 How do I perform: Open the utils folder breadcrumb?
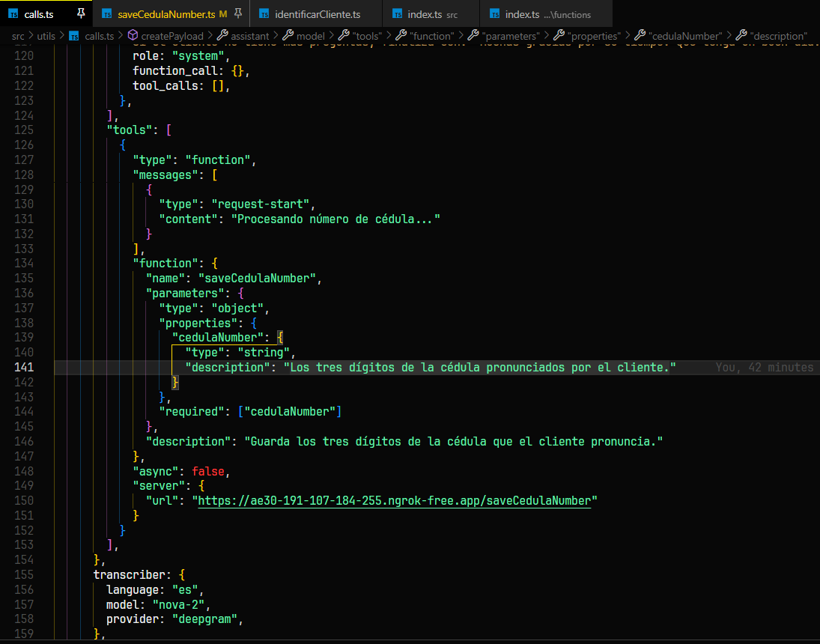click(46, 36)
